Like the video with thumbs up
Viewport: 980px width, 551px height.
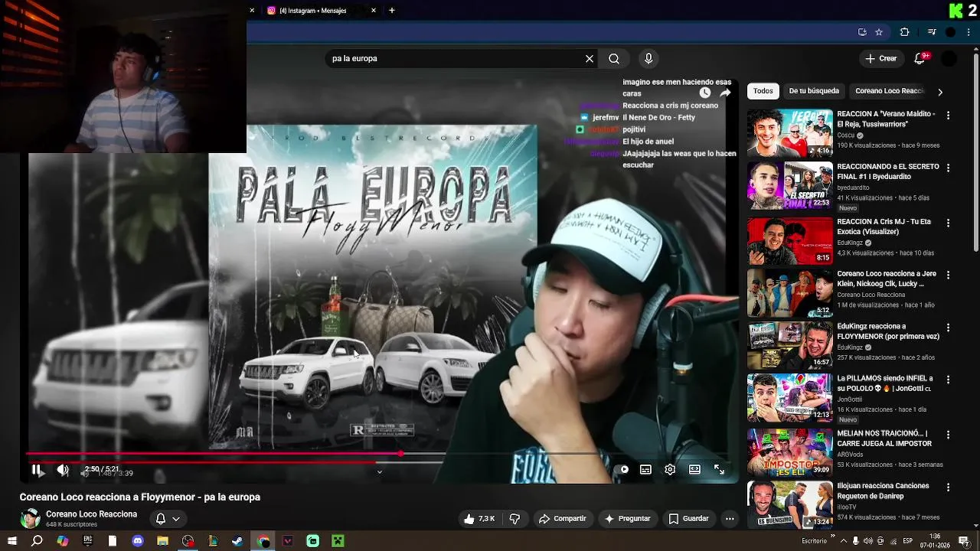coord(481,519)
